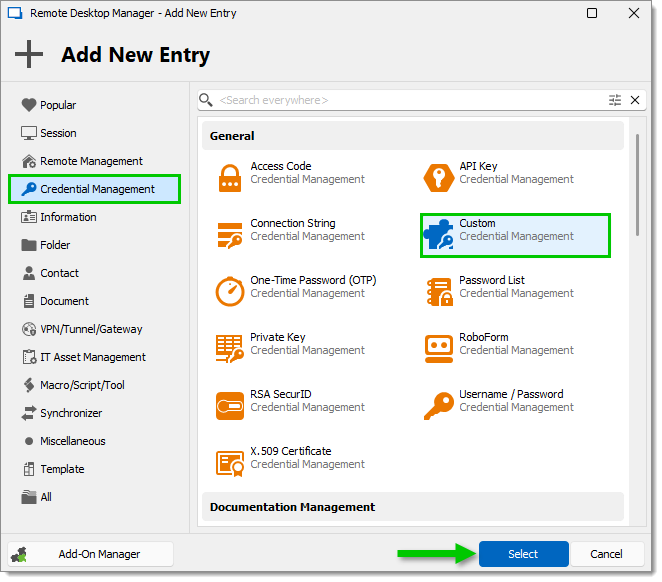
Task: Click the Synchronizer arrows icon
Action: [29, 413]
